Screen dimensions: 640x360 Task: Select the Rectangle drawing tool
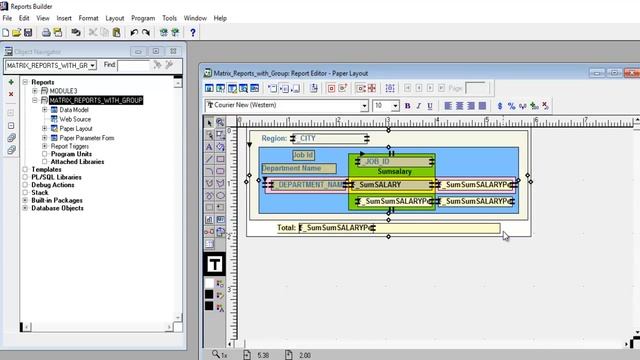pyautogui.click(x=220, y=159)
